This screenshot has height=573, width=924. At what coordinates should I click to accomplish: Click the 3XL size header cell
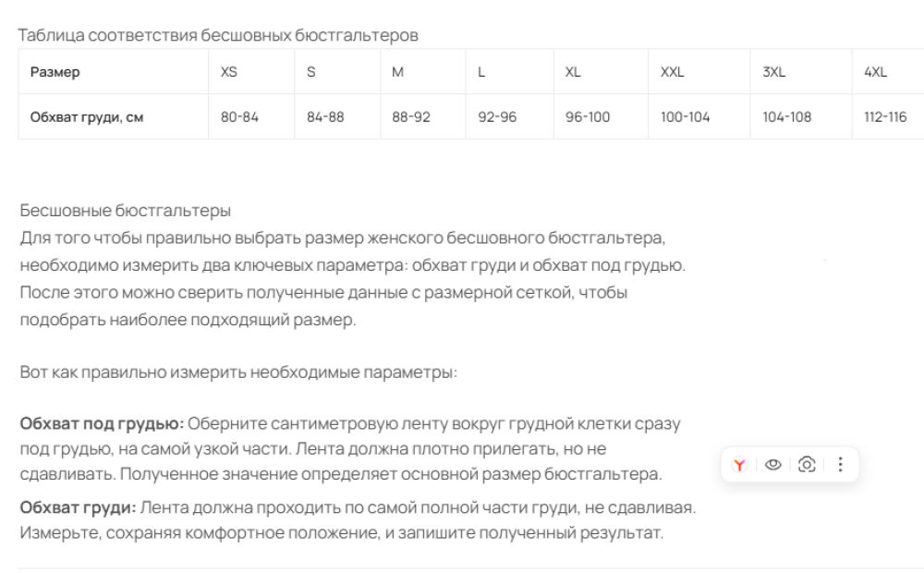click(x=801, y=71)
